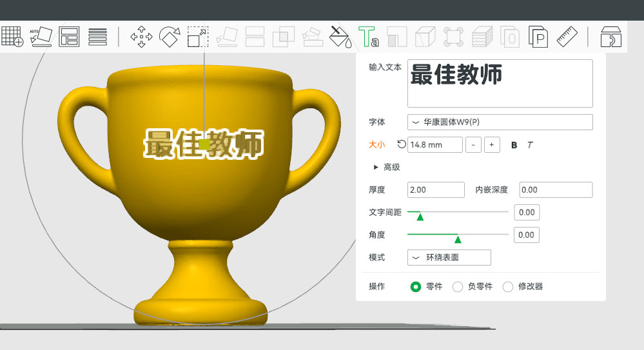Collapse the 高级 advanced section triangle
The width and height of the screenshot is (644, 350).
[x=375, y=167]
